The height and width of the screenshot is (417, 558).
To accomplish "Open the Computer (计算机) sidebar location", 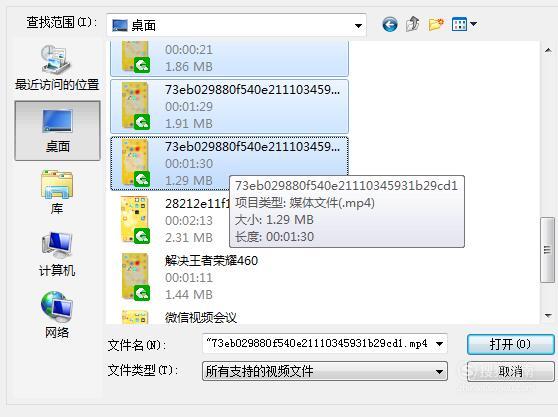I will point(57,254).
